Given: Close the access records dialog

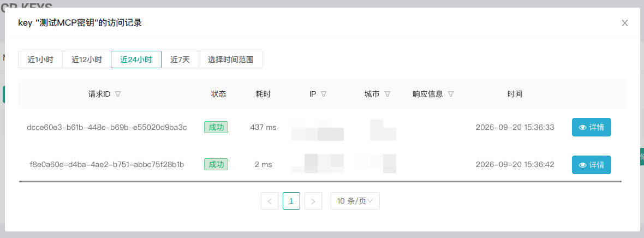Looking at the screenshot, I should pyautogui.click(x=625, y=23).
